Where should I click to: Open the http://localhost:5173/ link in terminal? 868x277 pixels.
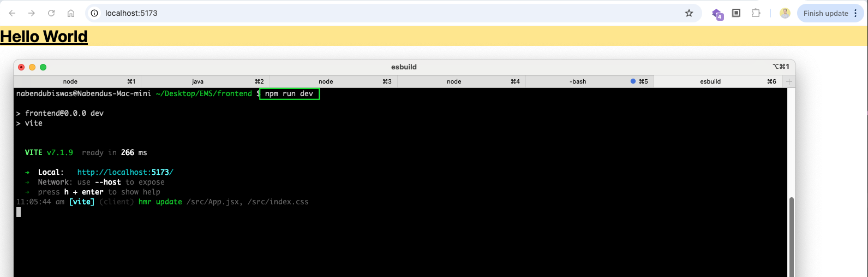[125, 172]
